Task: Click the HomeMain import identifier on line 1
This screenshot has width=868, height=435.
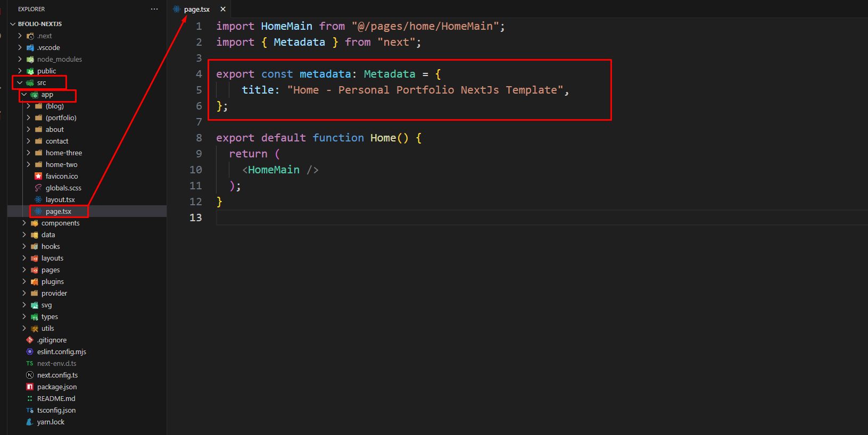Action: (x=286, y=26)
